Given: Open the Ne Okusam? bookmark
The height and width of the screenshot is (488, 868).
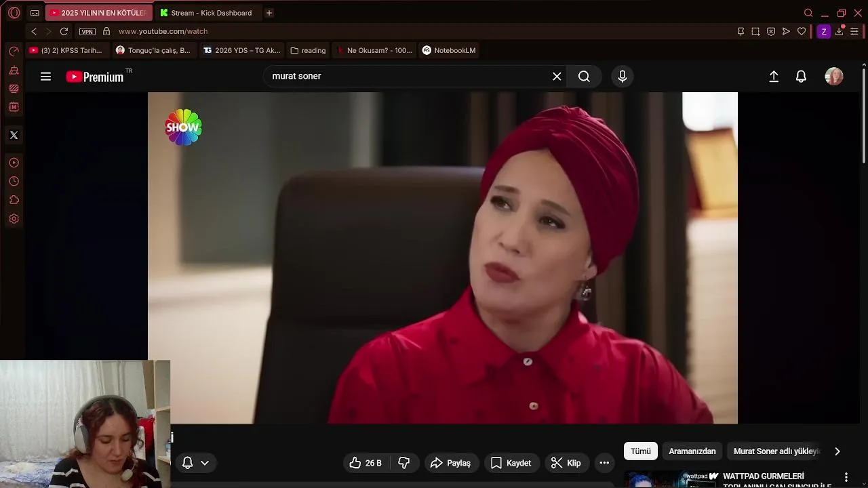Looking at the screenshot, I should click(374, 50).
